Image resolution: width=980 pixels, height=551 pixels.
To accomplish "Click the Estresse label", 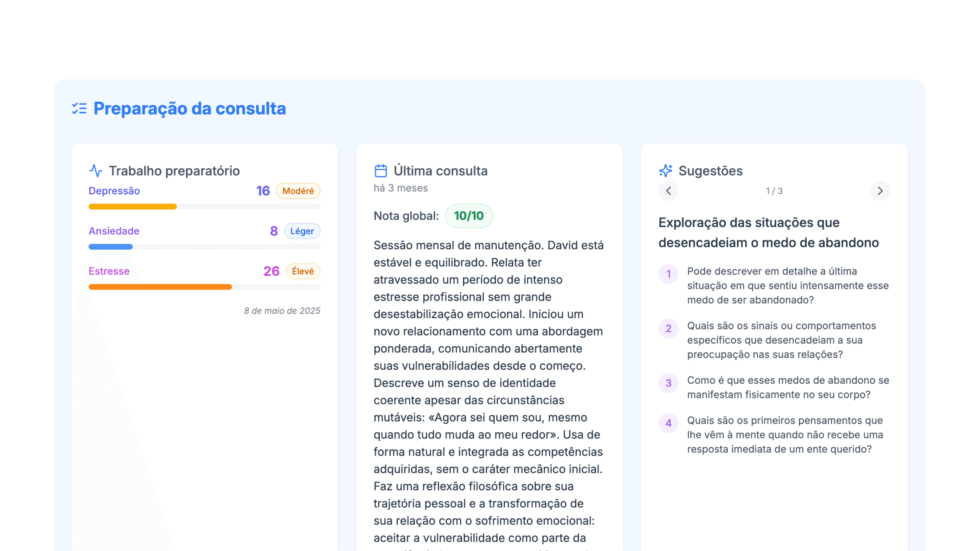I will coord(109,271).
